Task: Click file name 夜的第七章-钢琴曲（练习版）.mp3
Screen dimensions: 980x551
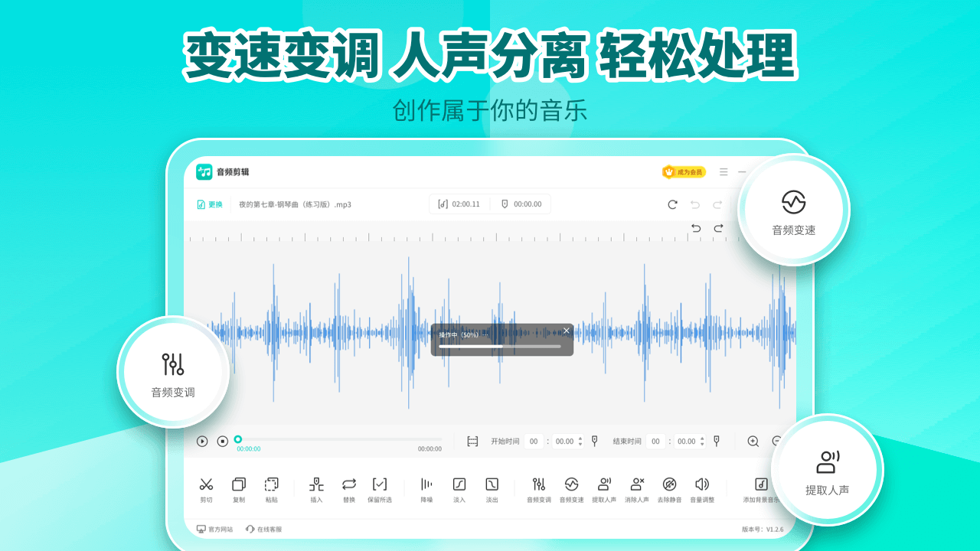Action: pyautogui.click(x=295, y=204)
